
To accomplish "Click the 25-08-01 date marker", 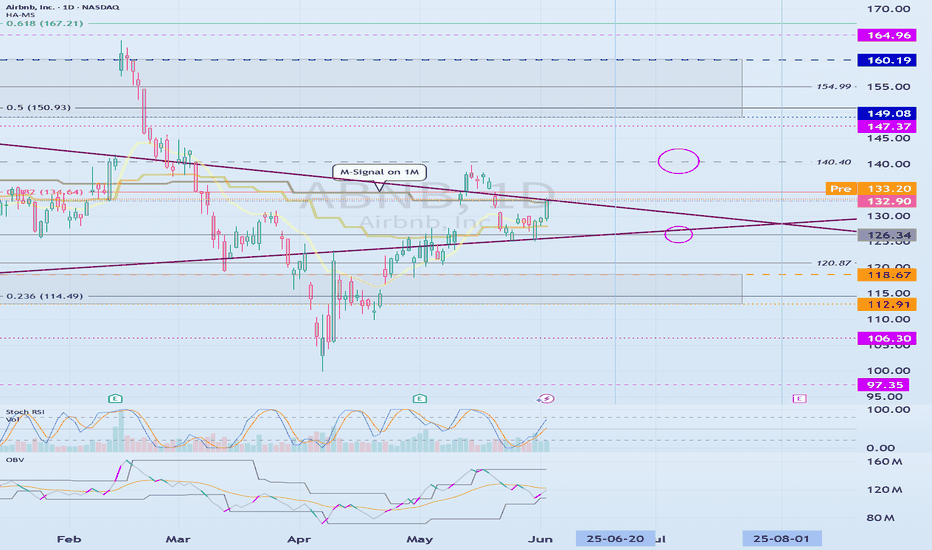I will click(782, 539).
